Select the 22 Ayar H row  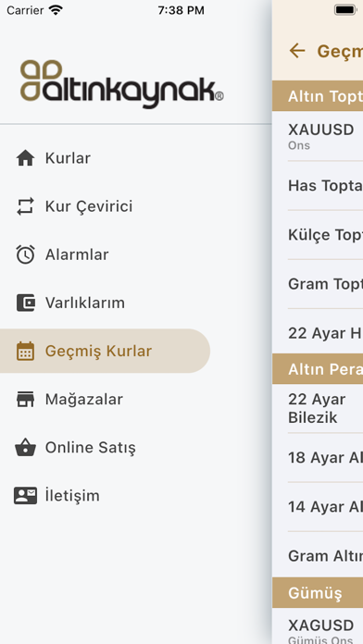coord(318,331)
